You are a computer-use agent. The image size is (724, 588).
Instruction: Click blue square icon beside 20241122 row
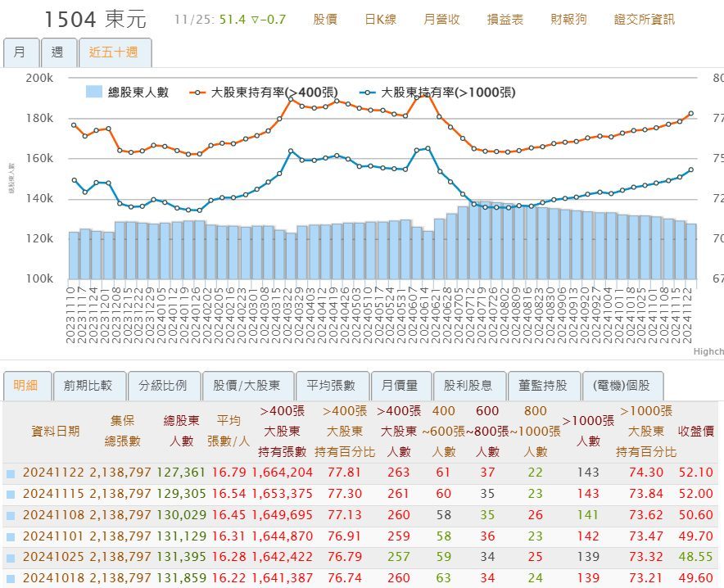click(11, 473)
